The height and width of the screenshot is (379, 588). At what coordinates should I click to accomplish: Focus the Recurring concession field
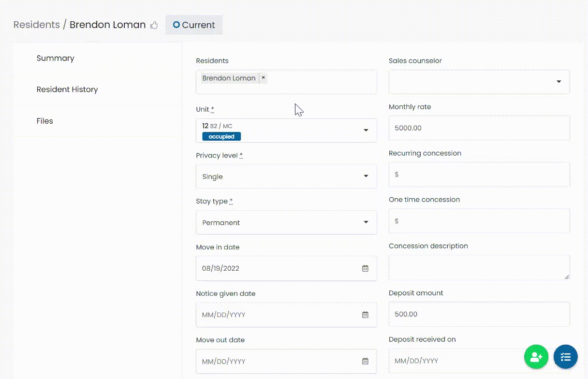(479, 174)
